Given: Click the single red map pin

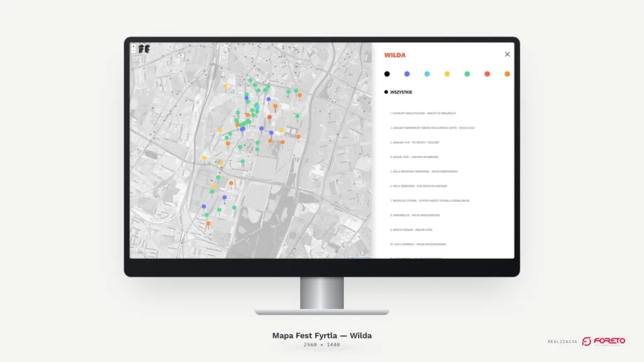Looking at the screenshot, I should point(269,118).
